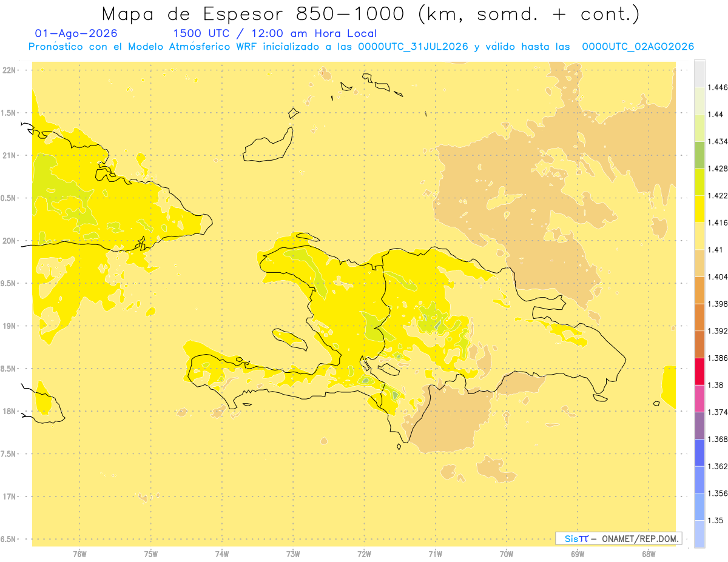Click the '68W' longitude label
Viewport: 728px width, 562px height.
coord(649,554)
